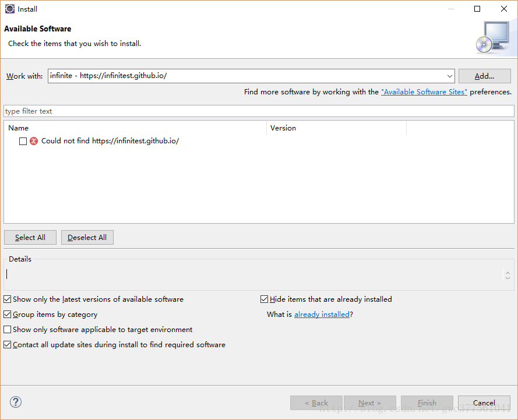Screen dimensions: 518x420
Task: Toggle Show only the latest versions checkbox
Action: (x=8, y=299)
